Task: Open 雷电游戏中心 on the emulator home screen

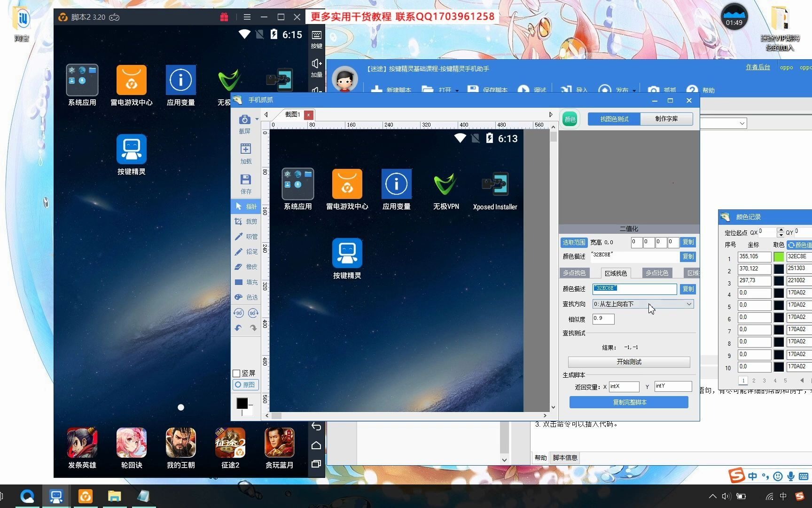Action: pyautogui.click(x=132, y=86)
